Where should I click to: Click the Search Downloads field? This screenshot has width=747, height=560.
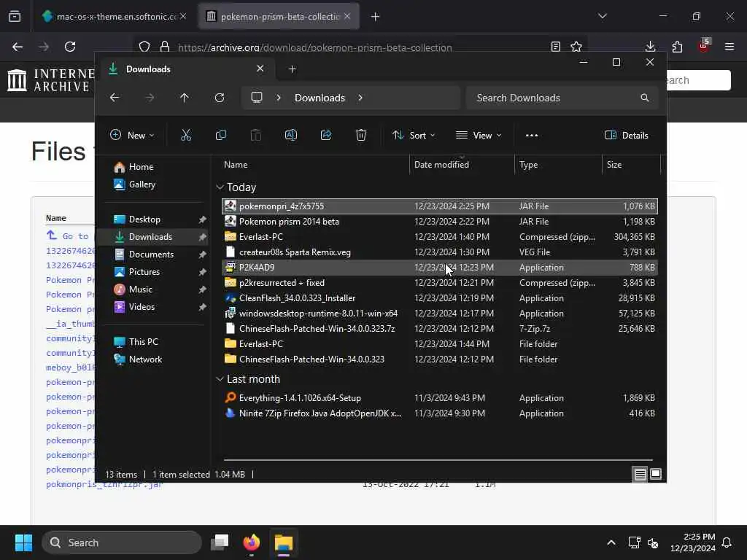(x=562, y=98)
